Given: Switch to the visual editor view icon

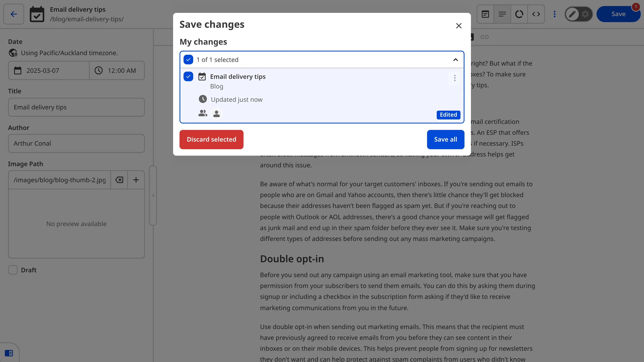Looking at the screenshot, I should click(485, 14).
